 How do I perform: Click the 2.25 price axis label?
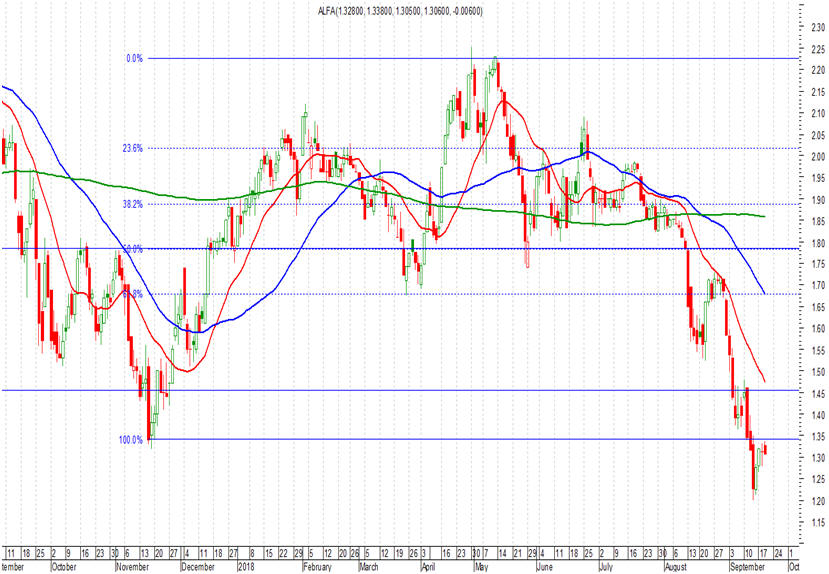[818, 49]
